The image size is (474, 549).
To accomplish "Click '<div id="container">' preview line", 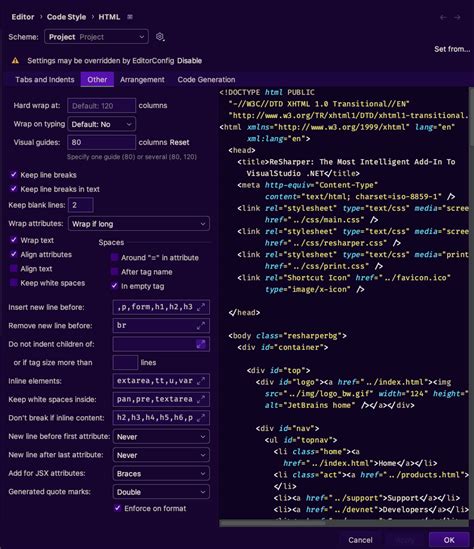I will pyautogui.click(x=283, y=347).
